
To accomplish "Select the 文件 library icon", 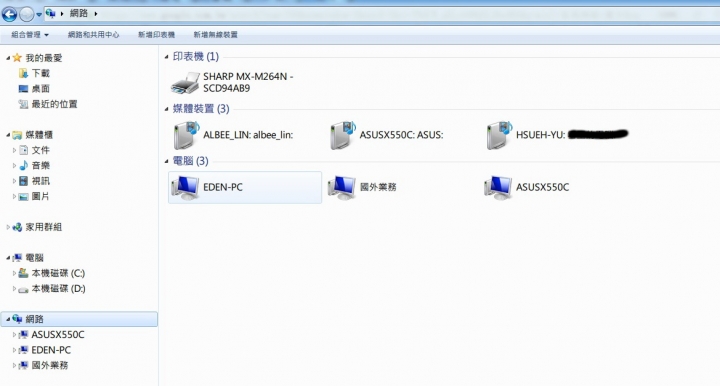I will [23, 150].
